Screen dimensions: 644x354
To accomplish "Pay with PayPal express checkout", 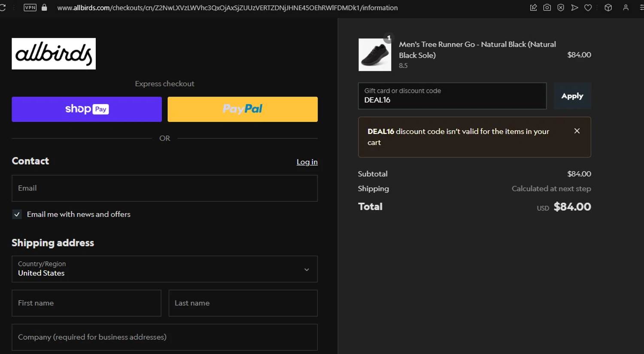I will pyautogui.click(x=243, y=109).
